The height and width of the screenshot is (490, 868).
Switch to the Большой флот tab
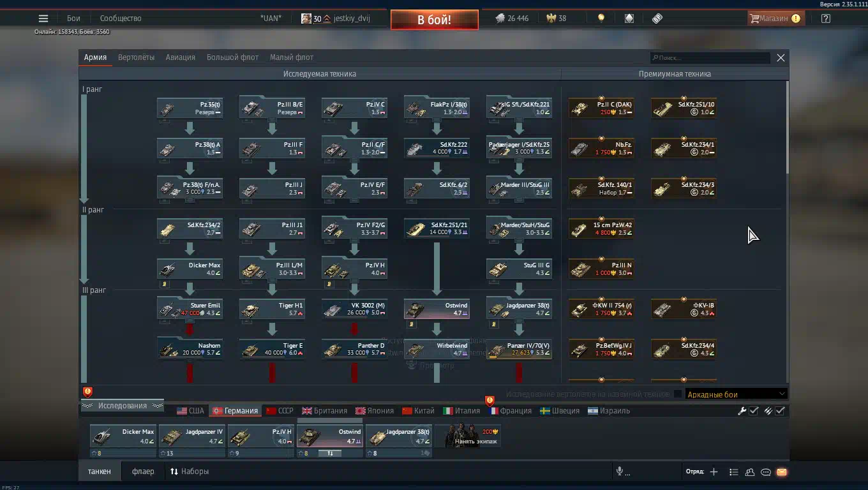coord(232,57)
